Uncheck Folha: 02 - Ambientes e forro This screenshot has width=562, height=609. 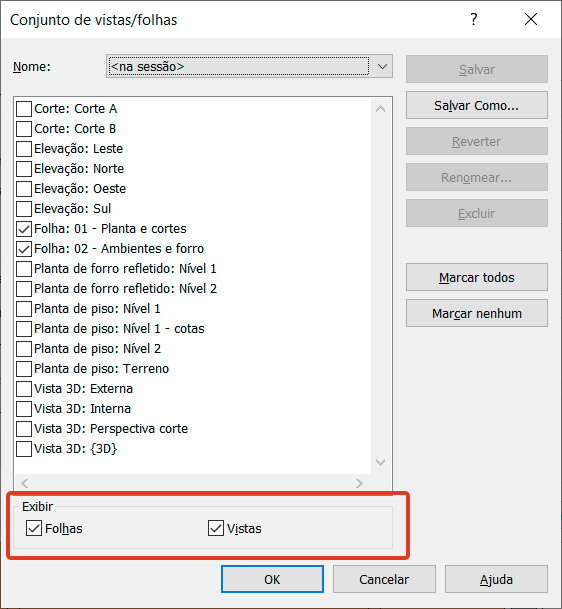24,249
